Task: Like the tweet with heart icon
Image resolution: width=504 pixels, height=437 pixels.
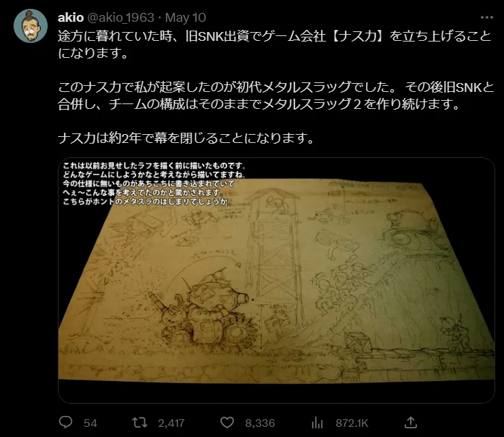Action: (227, 423)
